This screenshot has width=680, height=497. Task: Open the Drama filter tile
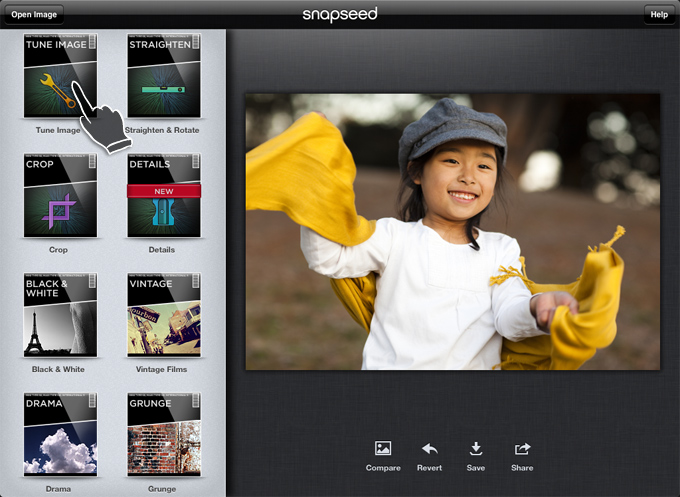pyautogui.click(x=60, y=436)
